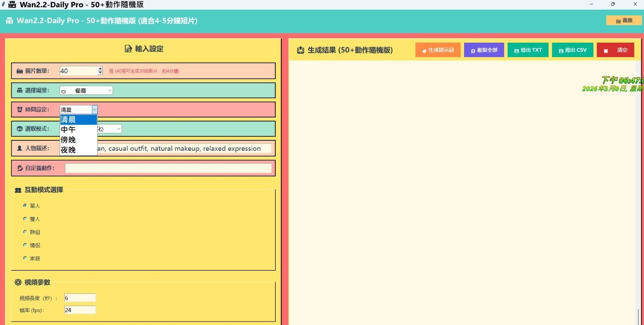
Task: Open the 選取模式 dropdown arrow
Action: pos(119,129)
